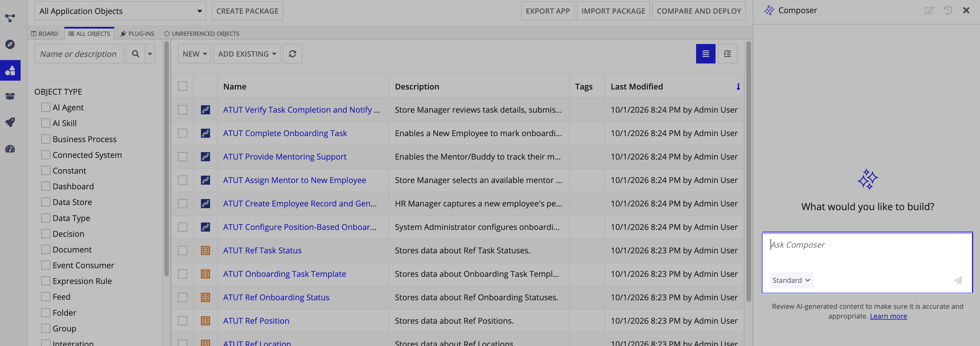Click the objects grid vertical scrollbar

[x=749, y=171]
